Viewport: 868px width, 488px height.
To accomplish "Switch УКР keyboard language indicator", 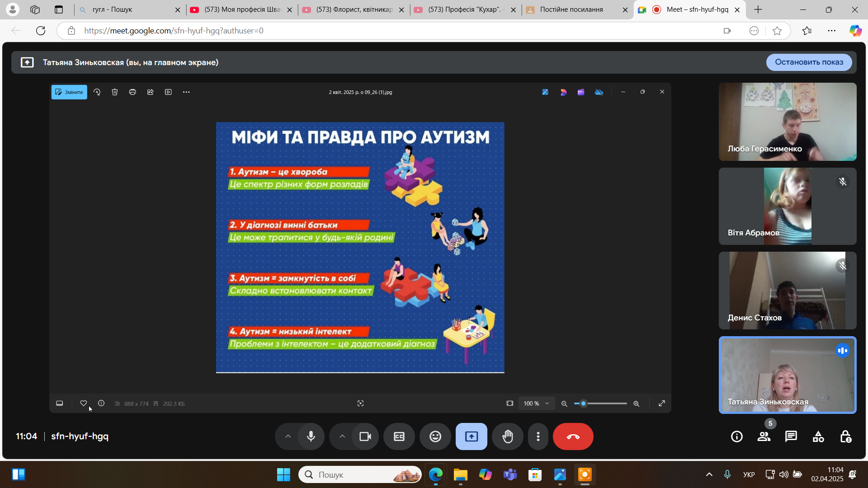I will tap(749, 474).
